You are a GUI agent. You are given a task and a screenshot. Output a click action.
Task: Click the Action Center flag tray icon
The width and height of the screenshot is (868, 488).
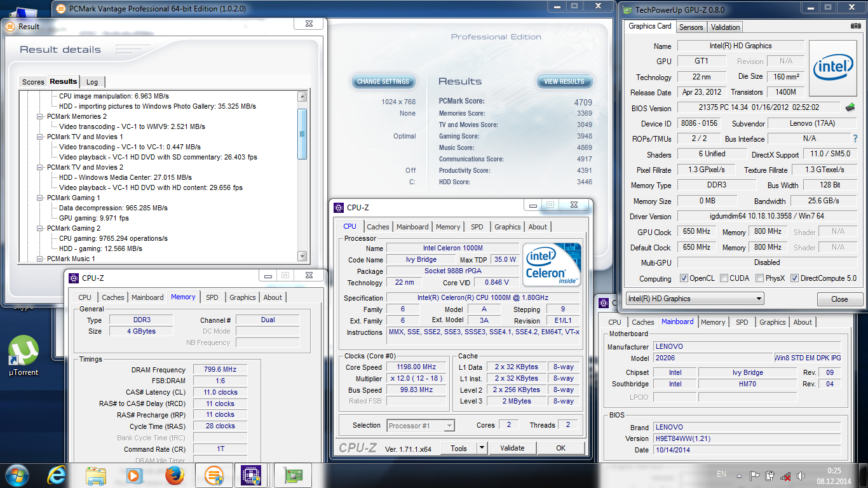755,475
